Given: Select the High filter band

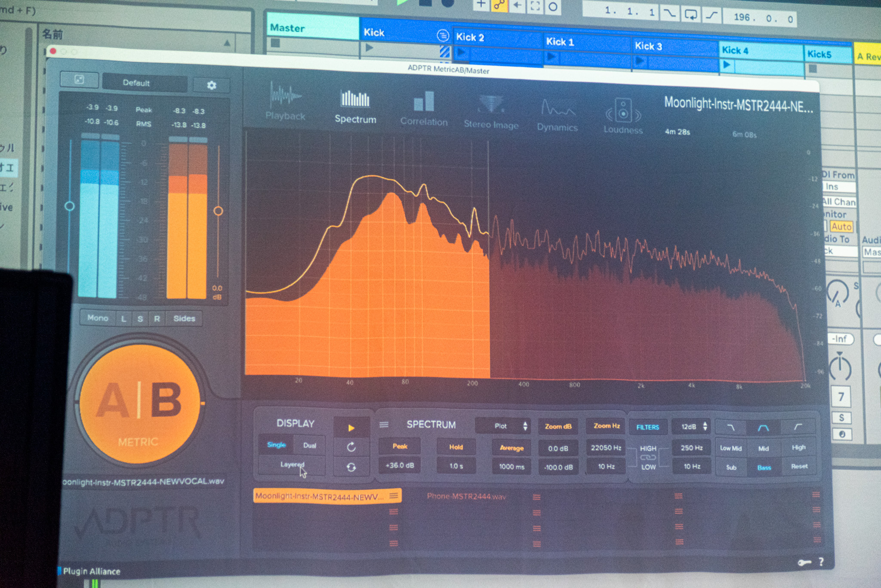Looking at the screenshot, I should (799, 447).
